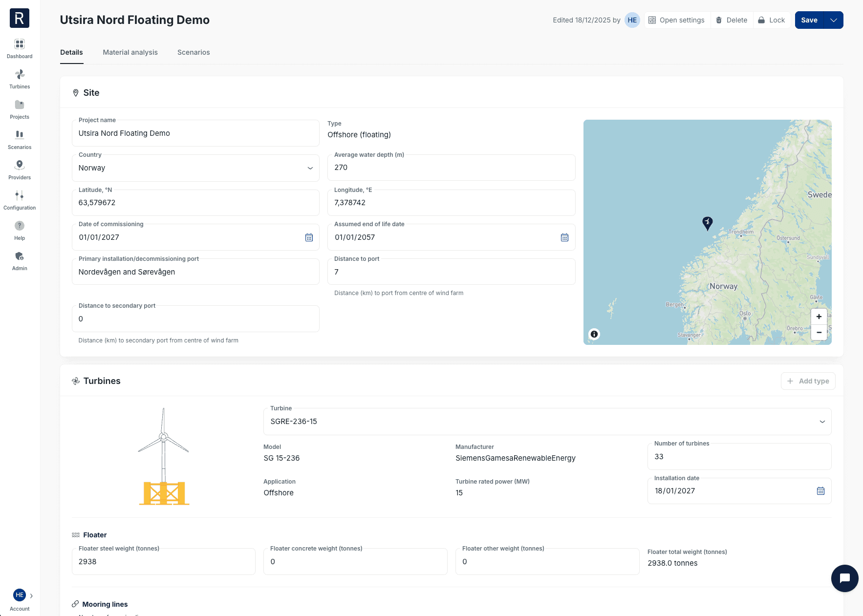Viewport: 863px width, 616px height.
Task: Click the Number of turbines field
Action: coord(739,457)
